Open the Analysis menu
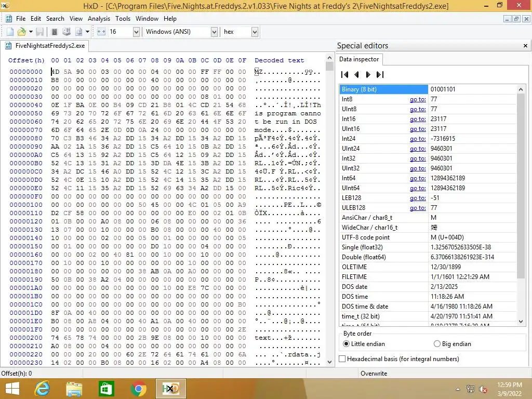The height and width of the screenshot is (399, 532). pos(99,19)
